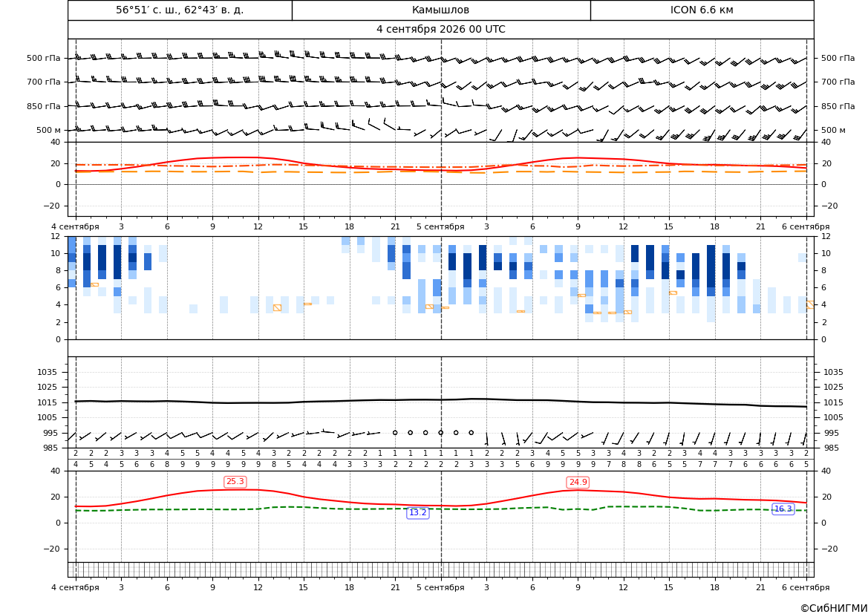Screen dimensions: 868x614
Task: Click the 500 м label on right axis
Action: [x=833, y=130]
